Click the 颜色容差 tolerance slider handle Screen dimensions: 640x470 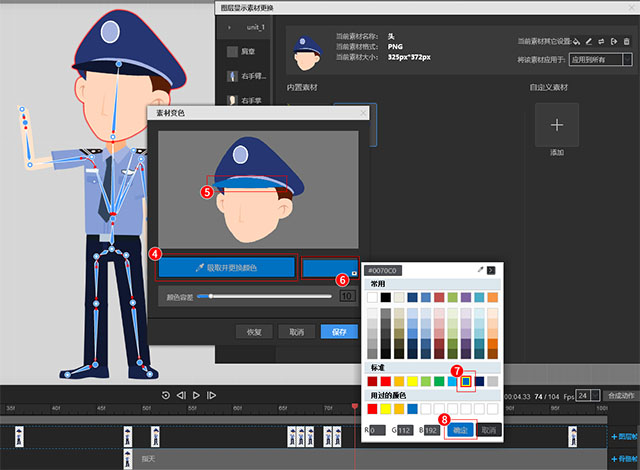click(211, 296)
